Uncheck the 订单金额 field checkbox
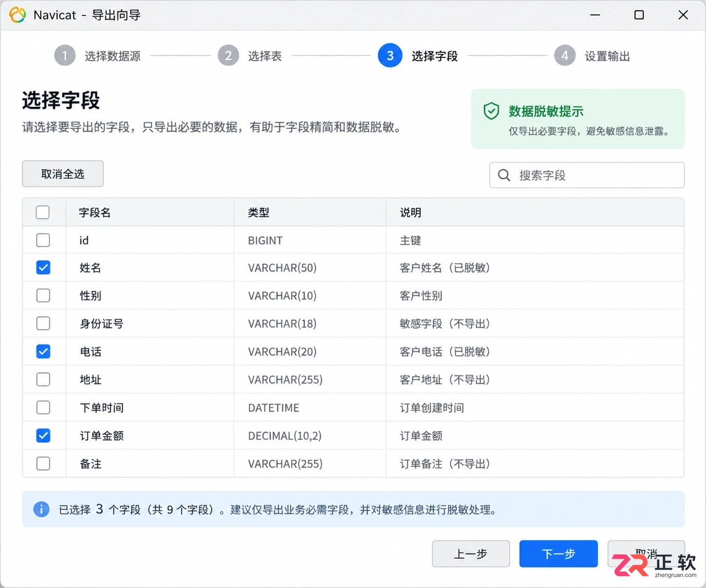This screenshot has height=588, width=706. [x=43, y=435]
